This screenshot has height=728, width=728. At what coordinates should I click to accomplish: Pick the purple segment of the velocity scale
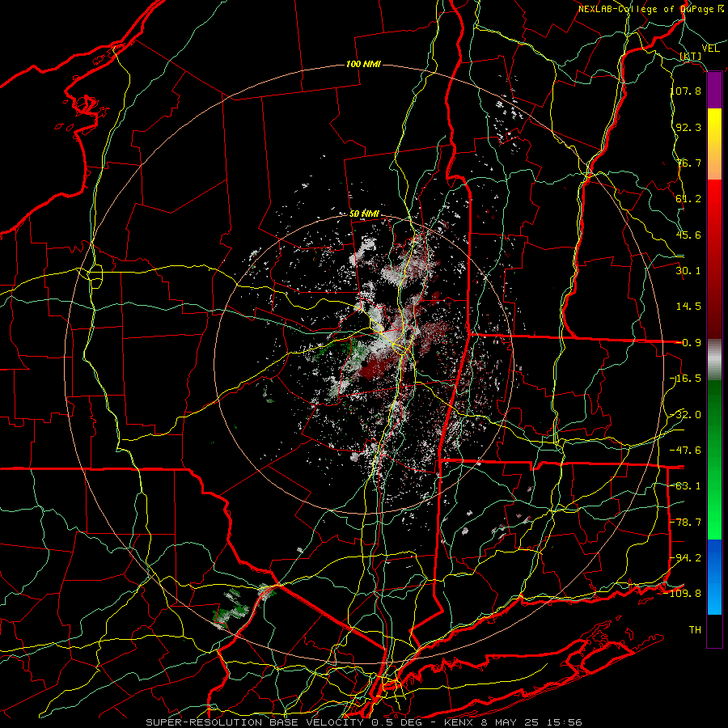pos(714,91)
